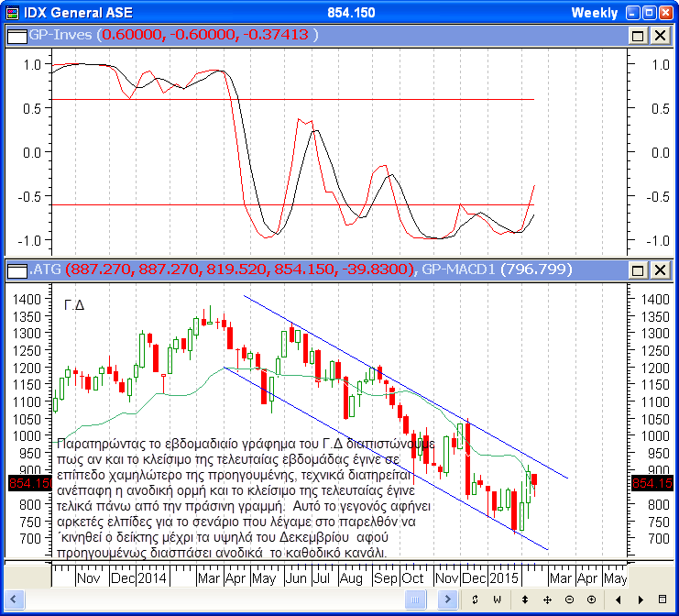This screenshot has height=616, width=679.
Task: Click the Sep label on date axis
Action: point(386,578)
